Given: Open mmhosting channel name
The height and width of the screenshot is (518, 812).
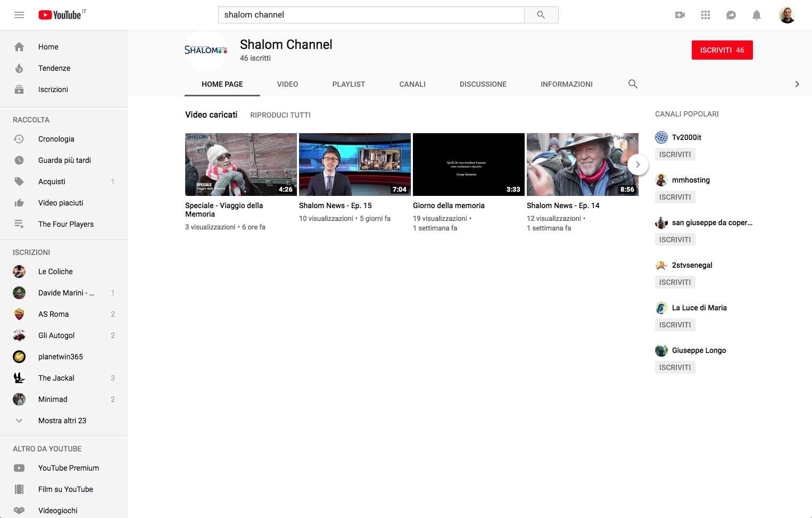Looking at the screenshot, I should click(691, 180).
